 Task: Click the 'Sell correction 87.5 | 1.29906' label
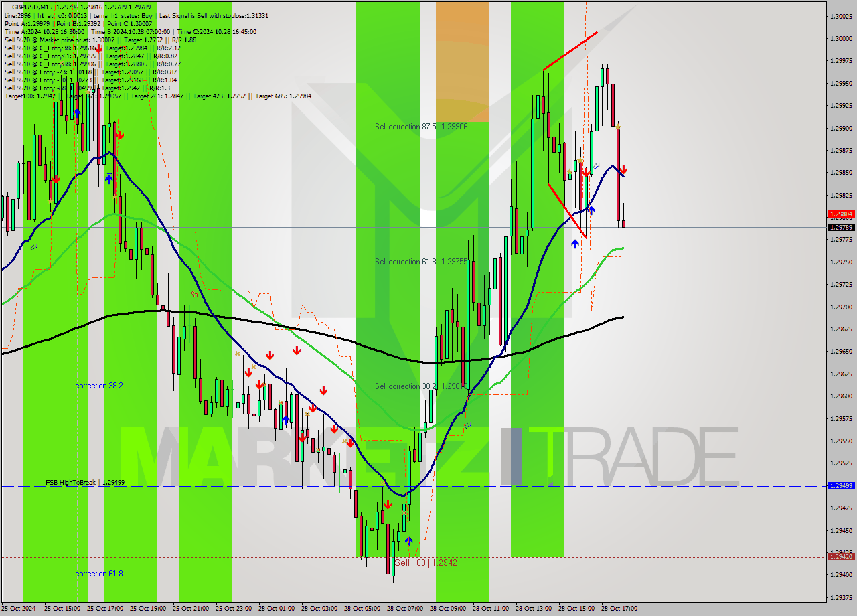tap(421, 127)
